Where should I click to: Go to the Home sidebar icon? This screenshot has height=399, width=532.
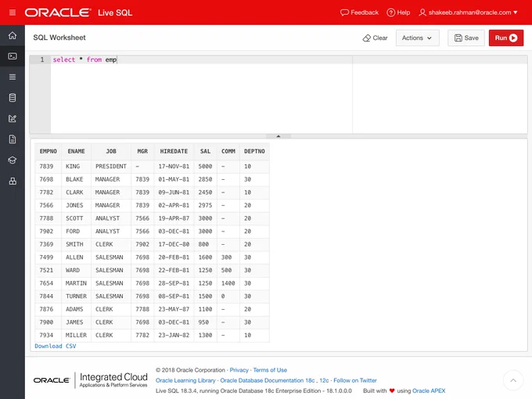[x=13, y=35]
